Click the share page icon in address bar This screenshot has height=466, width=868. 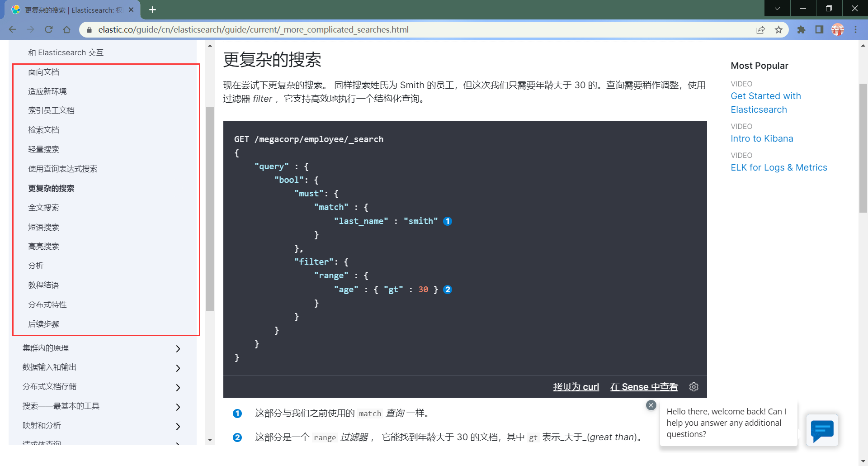point(760,29)
